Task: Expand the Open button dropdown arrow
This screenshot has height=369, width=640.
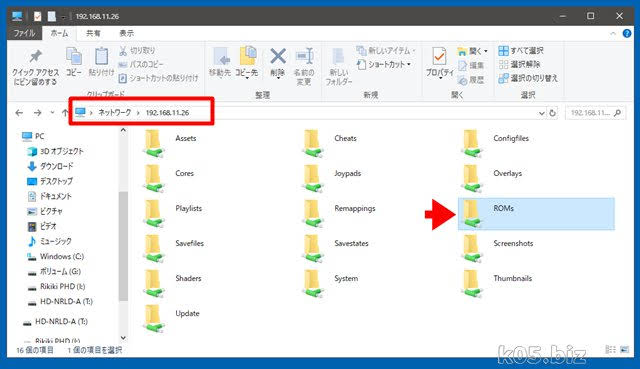Action: tap(486, 51)
